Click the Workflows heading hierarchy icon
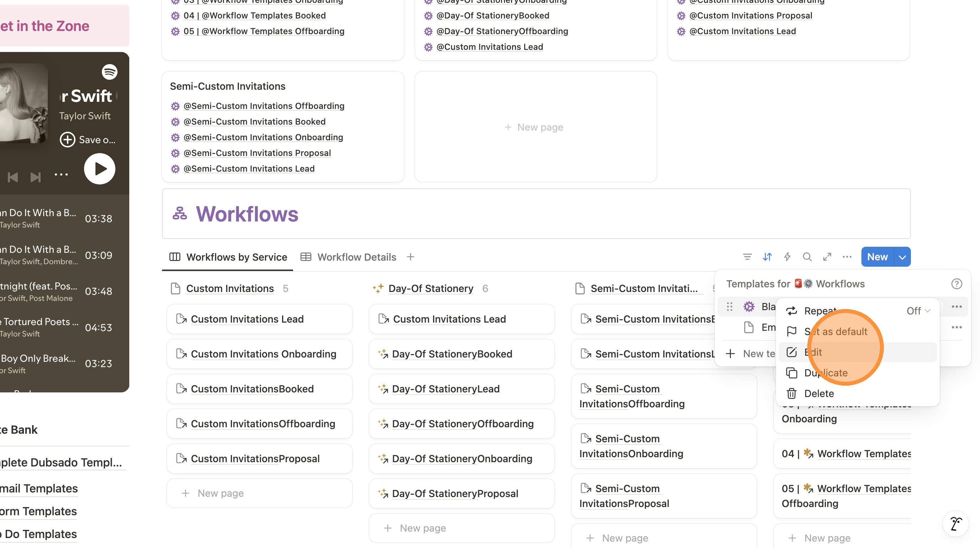The image size is (980, 548). pyautogui.click(x=179, y=213)
